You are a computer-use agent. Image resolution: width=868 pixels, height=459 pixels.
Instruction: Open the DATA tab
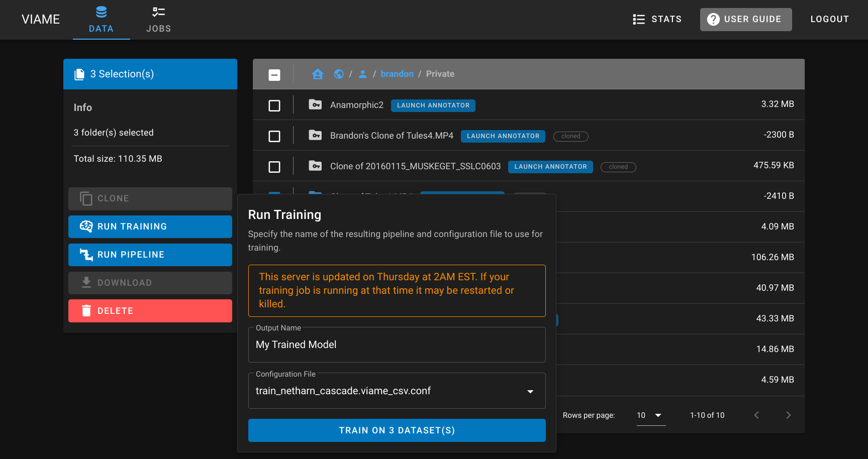click(101, 20)
